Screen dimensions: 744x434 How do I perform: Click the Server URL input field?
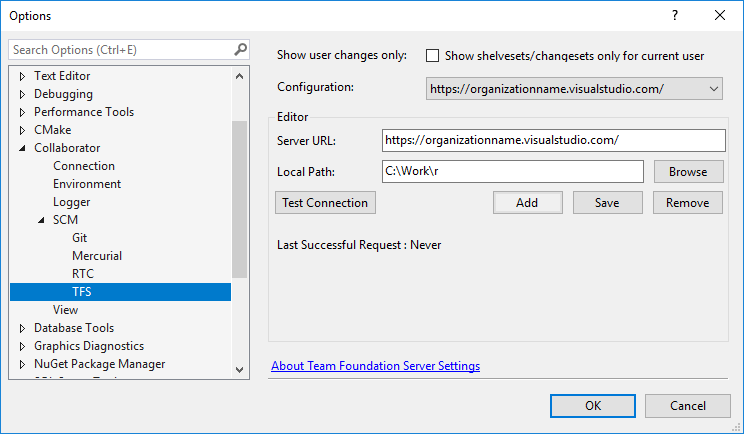click(553, 140)
